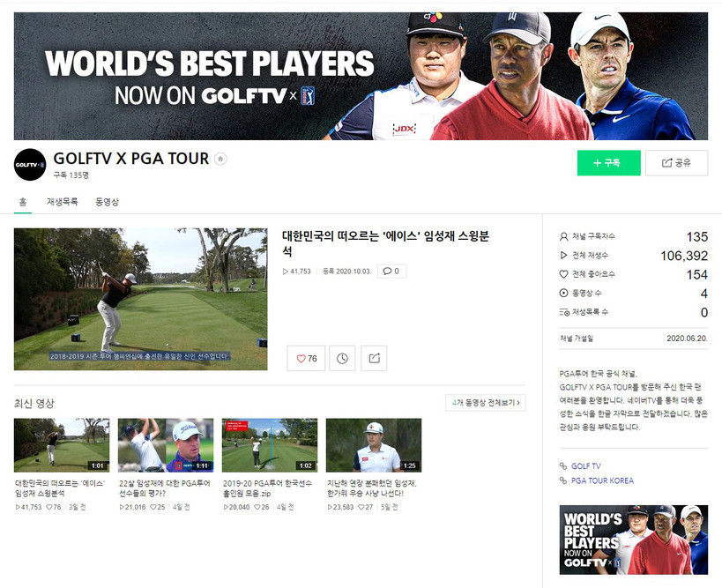Image resolution: width=722 pixels, height=588 pixels.
Task: Expand 4개 동영상 전체보기 to see all videos
Action: [485, 403]
